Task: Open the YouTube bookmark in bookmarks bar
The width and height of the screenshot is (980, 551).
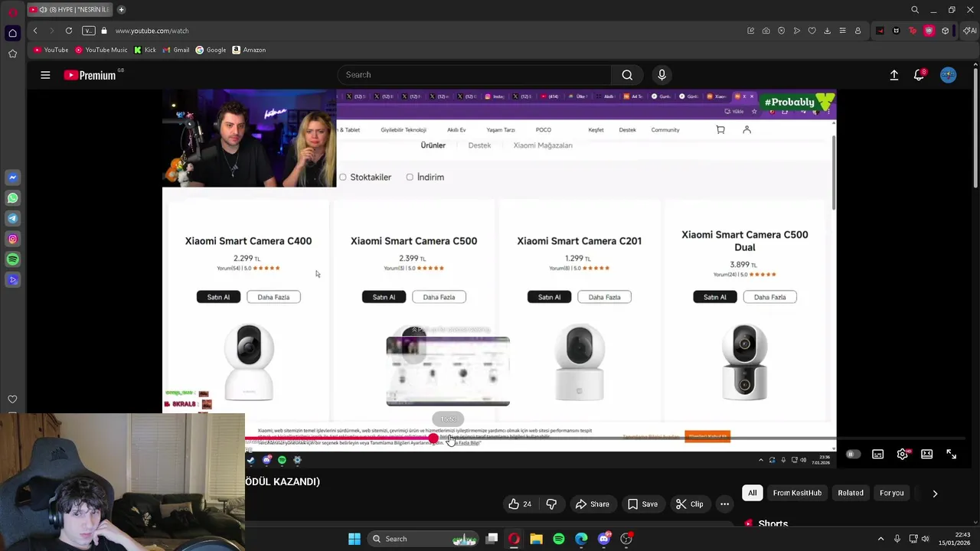Action: (51, 51)
